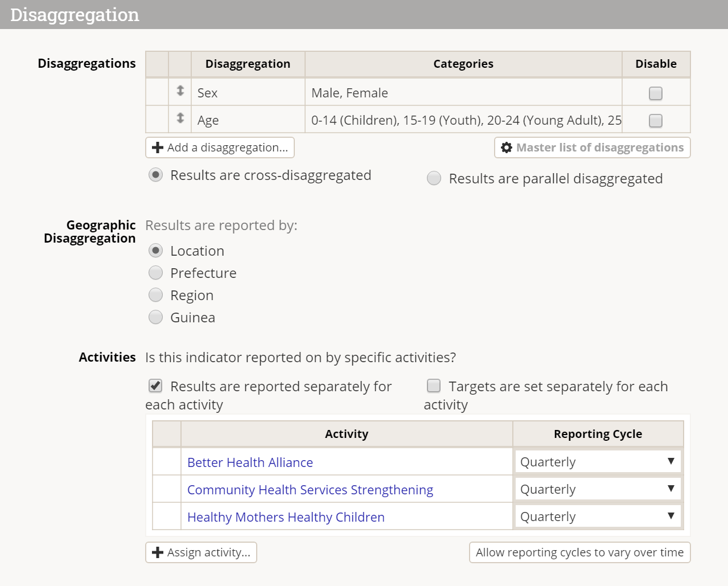Check the Disable box for Sex
728x586 pixels.
click(x=656, y=93)
